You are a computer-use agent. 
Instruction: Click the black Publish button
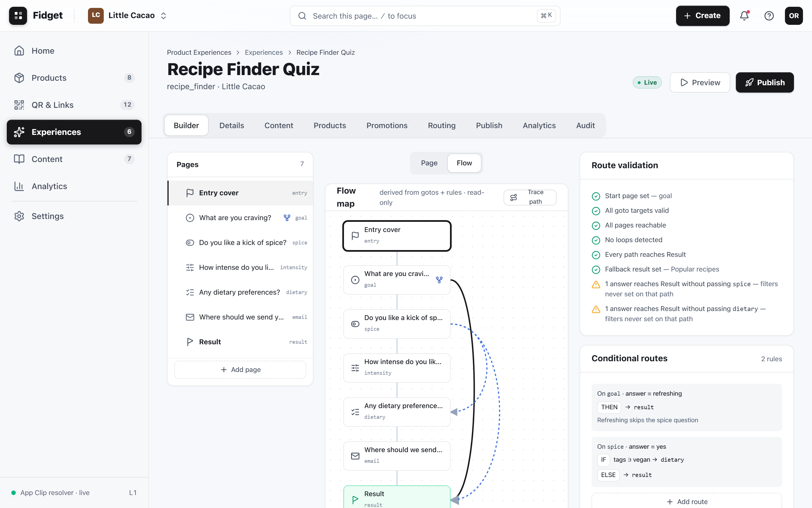[x=765, y=82]
